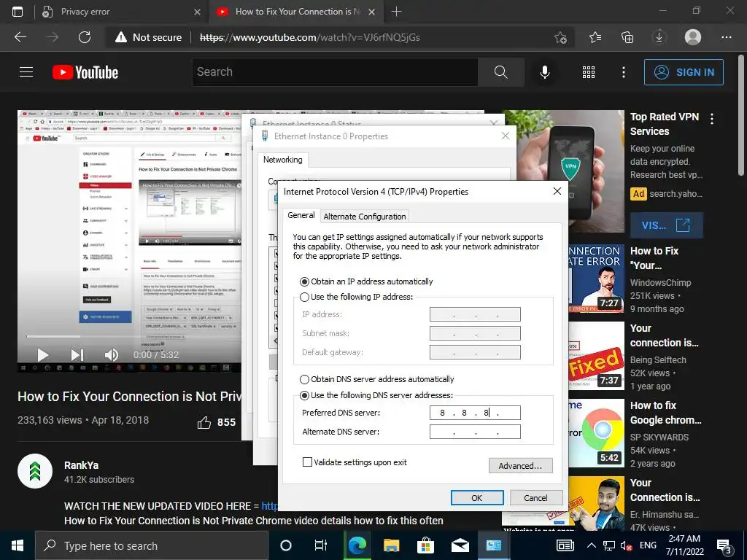This screenshot has height=560, width=747.
Task: Click the ENG language indicator
Action: pos(648,545)
